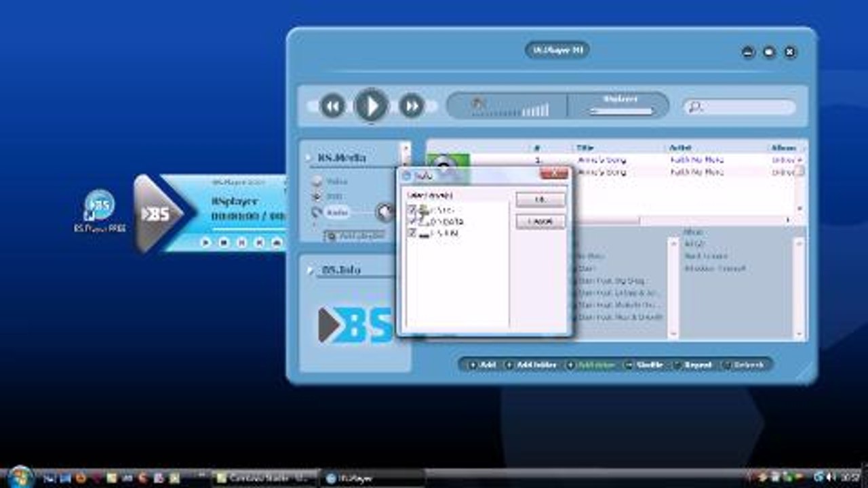The image size is (868, 488).
Task: Confirm the drive selection with OK
Action: point(540,200)
